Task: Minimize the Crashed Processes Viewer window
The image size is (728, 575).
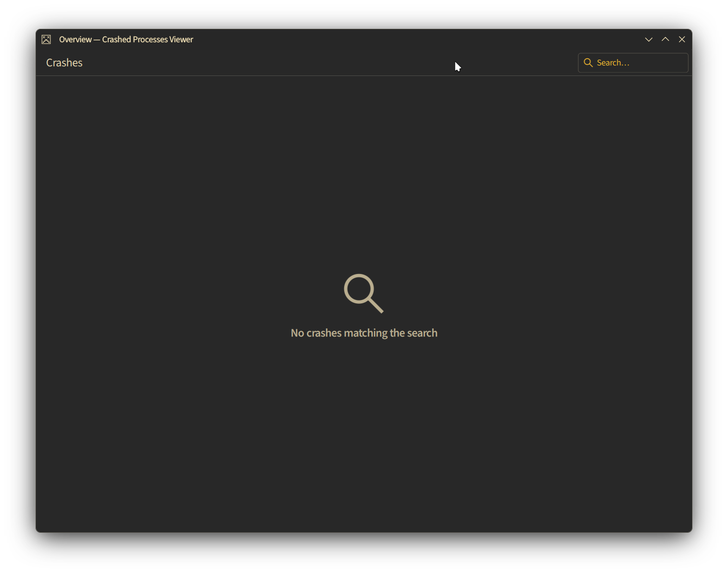Action: tap(649, 39)
